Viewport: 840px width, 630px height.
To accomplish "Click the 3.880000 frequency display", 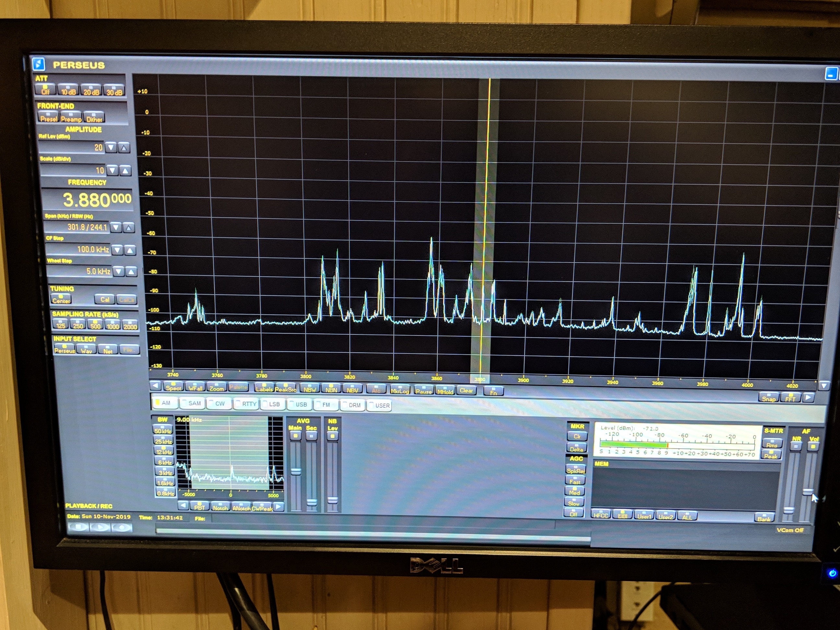I will click(x=87, y=199).
